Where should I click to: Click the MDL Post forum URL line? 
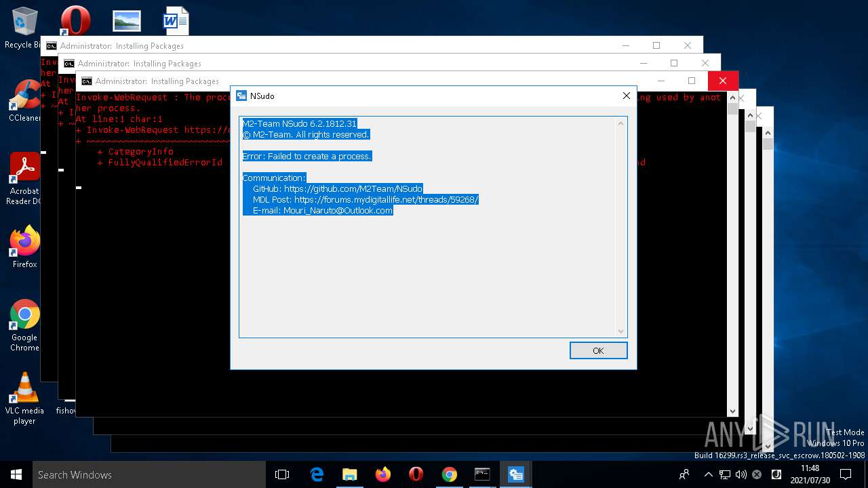(x=366, y=199)
